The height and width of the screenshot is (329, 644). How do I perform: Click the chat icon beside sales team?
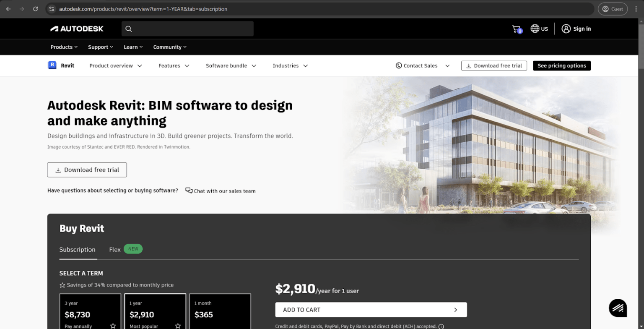[x=189, y=191]
